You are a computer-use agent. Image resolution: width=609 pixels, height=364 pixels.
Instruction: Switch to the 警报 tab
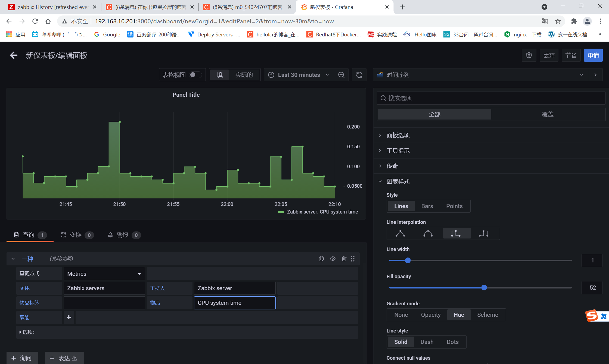[124, 235]
